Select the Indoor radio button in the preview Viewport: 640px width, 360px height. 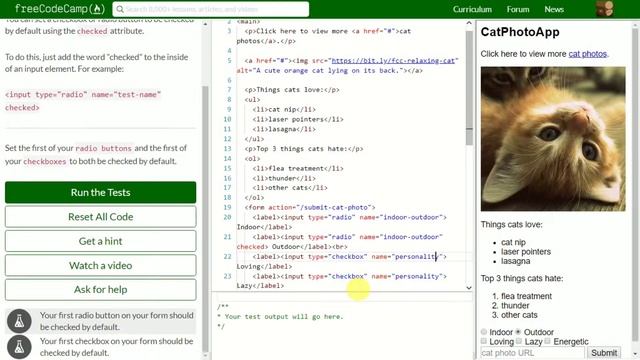click(484, 332)
